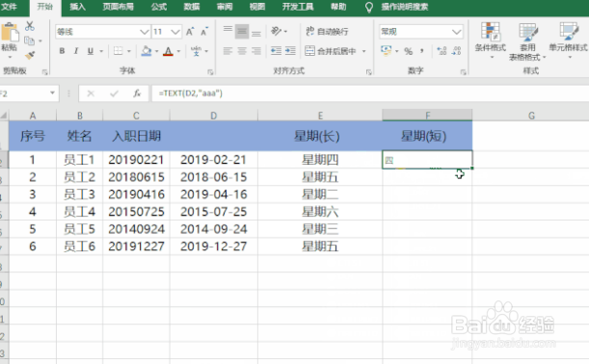Apply red font color A
The height and width of the screenshot is (364, 589).
tap(169, 51)
